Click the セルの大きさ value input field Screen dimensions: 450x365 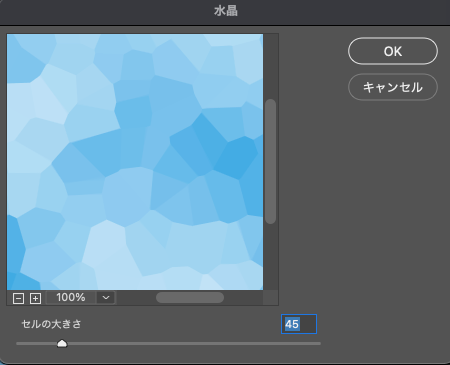[x=299, y=324]
